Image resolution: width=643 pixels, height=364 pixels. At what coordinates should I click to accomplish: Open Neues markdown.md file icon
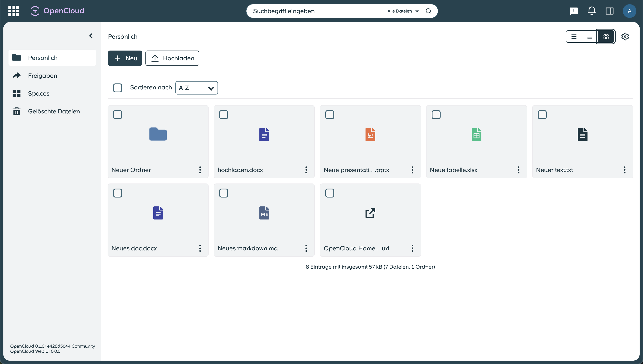[264, 213]
